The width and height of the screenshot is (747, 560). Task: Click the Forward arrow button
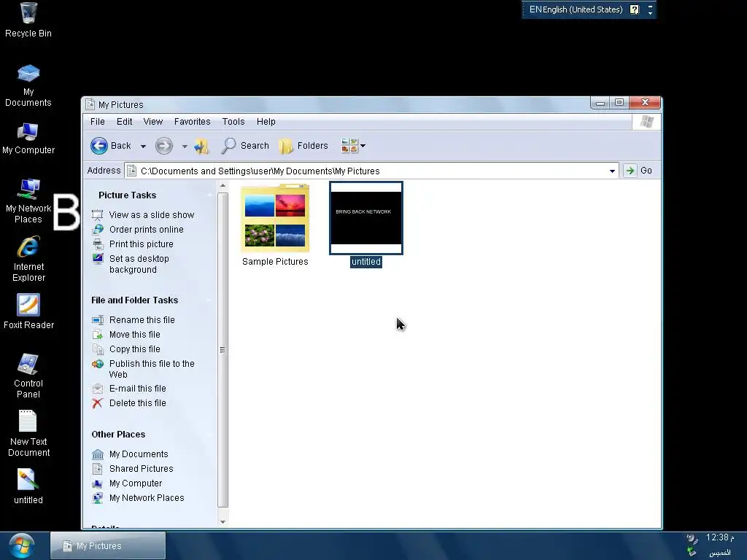coord(164,146)
